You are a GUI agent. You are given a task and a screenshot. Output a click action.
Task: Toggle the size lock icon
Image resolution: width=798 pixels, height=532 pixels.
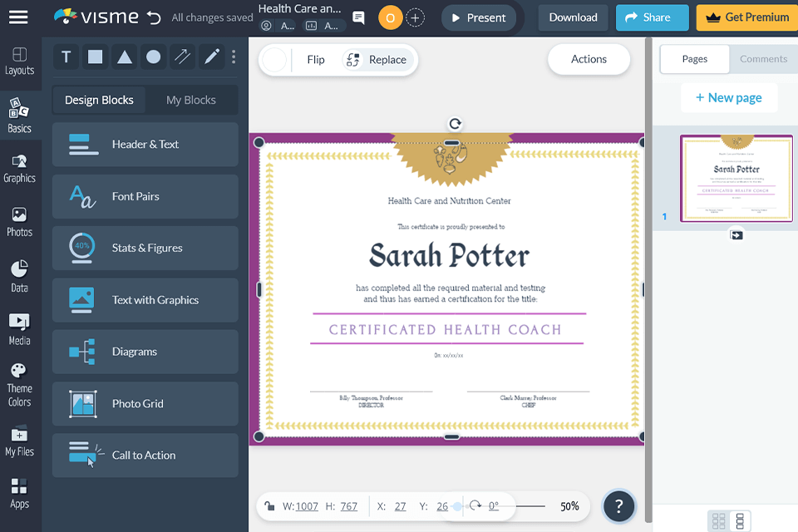click(269, 506)
